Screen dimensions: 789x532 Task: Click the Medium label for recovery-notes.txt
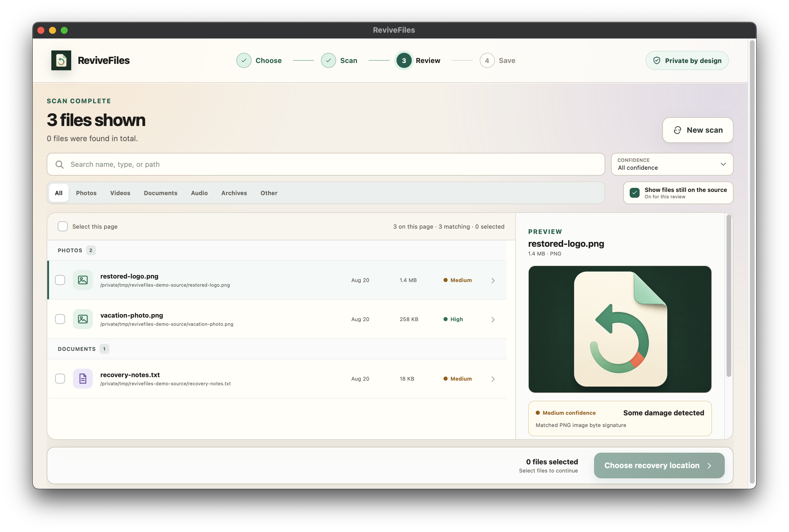click(461, 379)
